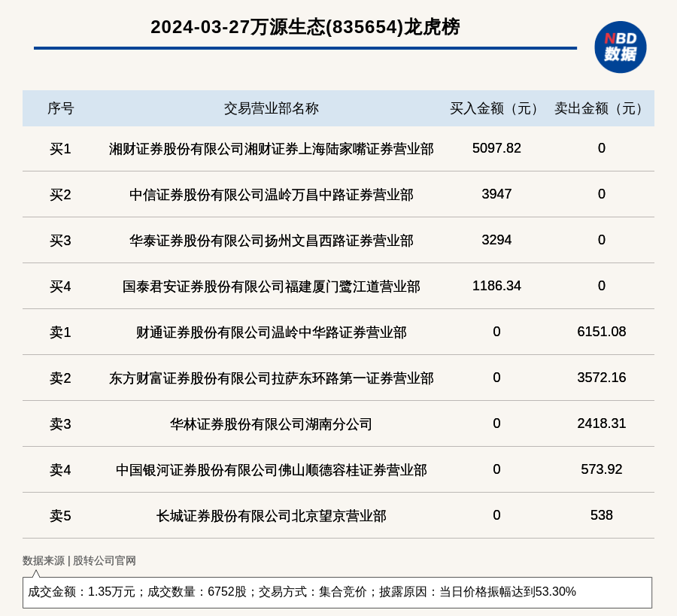
Task: Select 中国银河证券佛山顺德容桂证券营业部 name cell
Action: click(271, 470)
